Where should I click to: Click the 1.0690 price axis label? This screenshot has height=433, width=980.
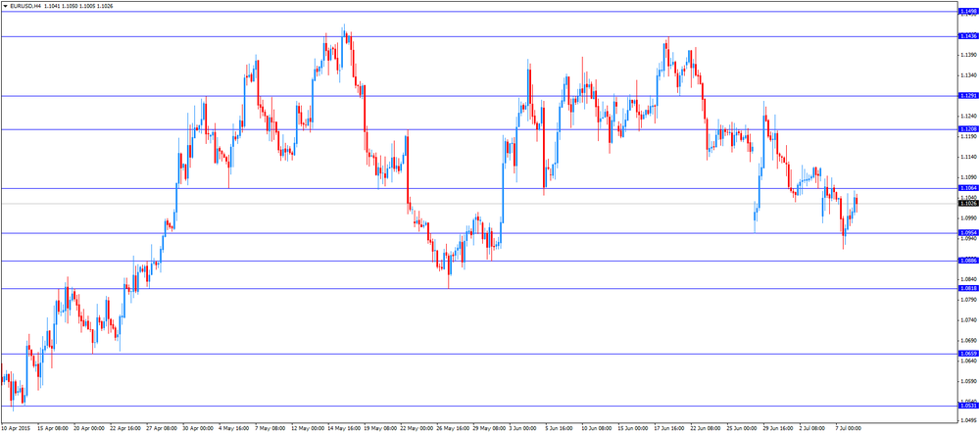(970, 341)
